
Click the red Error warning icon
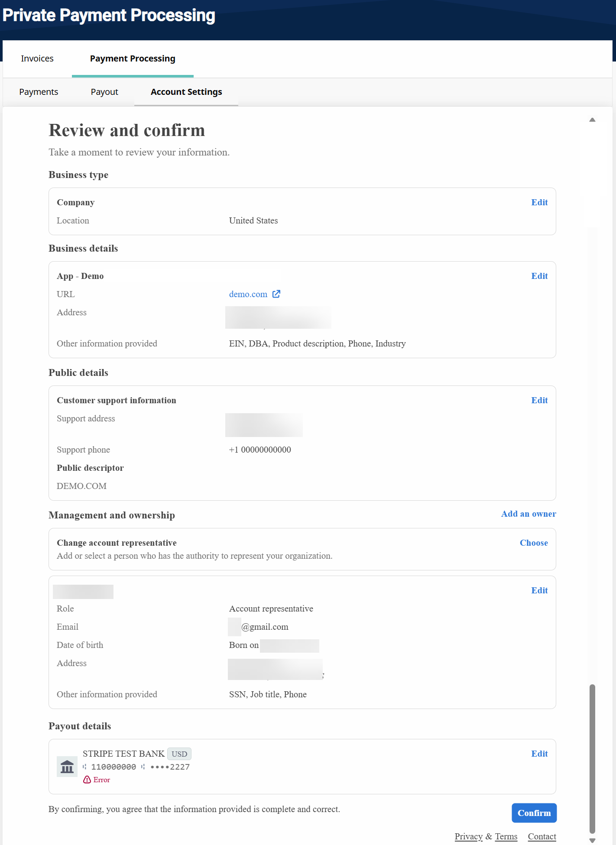87,780
